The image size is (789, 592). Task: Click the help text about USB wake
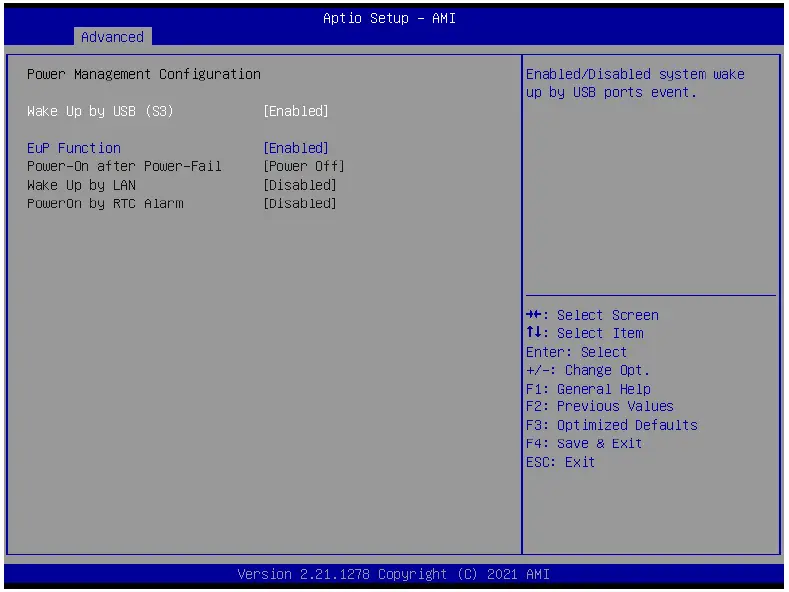[635, 83]
